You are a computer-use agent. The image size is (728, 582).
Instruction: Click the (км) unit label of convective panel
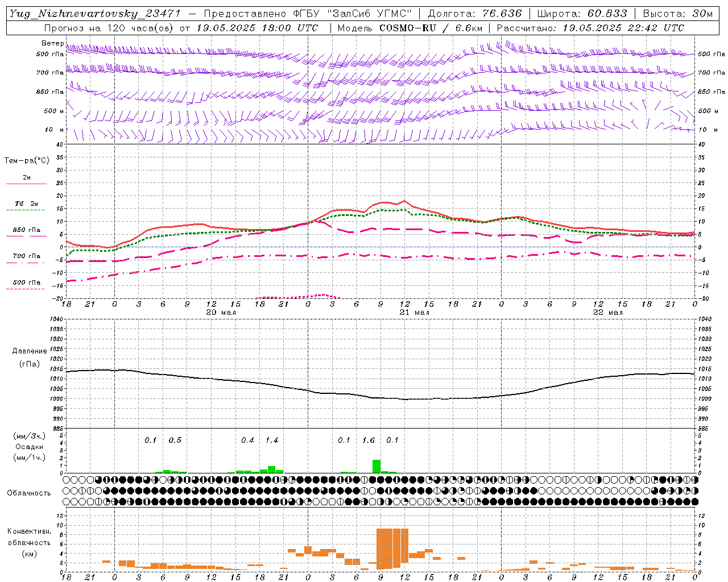coord(30,554)
